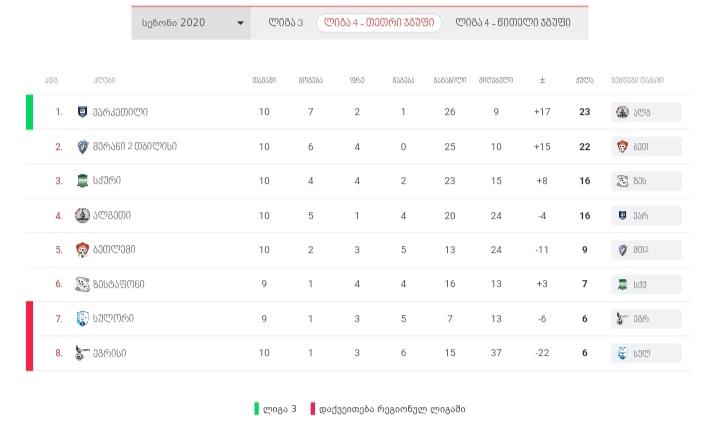The width and height of the screenshot is (720, 427).
Task: Select the ლიგა 4 - თეთრი ჯგუფი tab
Action: [381, 22]
